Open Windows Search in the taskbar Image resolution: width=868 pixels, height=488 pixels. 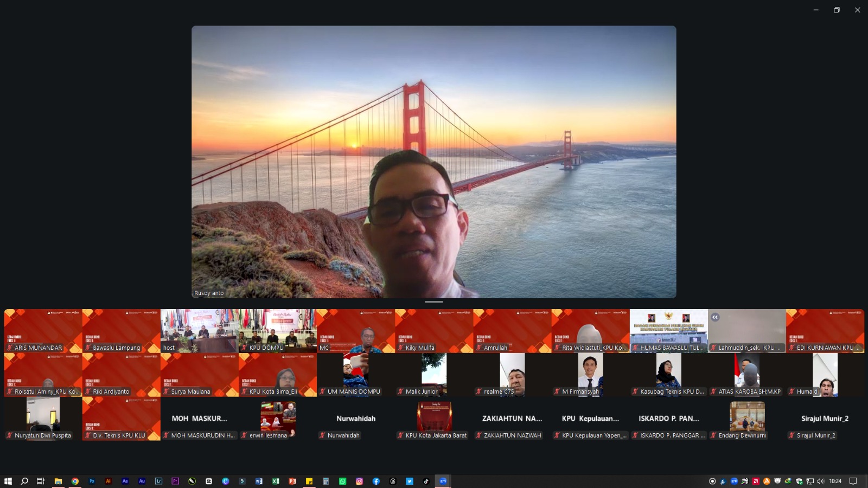[24, 481]
